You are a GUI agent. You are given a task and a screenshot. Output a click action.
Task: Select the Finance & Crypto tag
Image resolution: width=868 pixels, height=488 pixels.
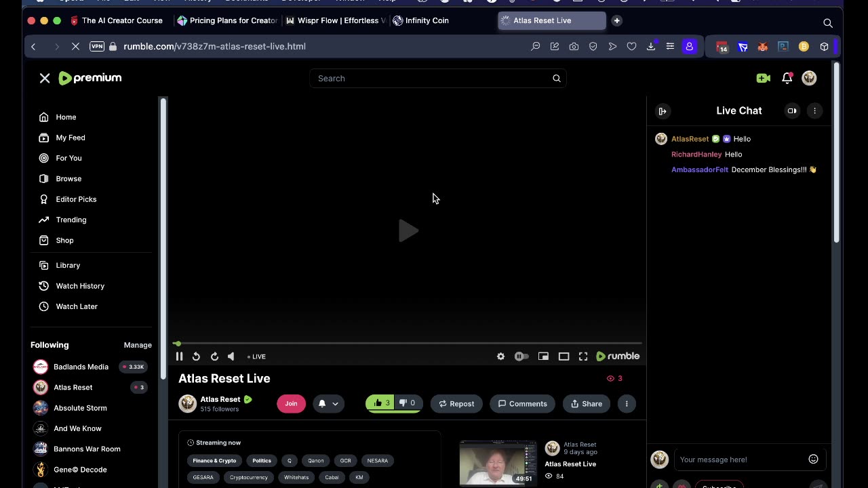[x=214, y=461]
